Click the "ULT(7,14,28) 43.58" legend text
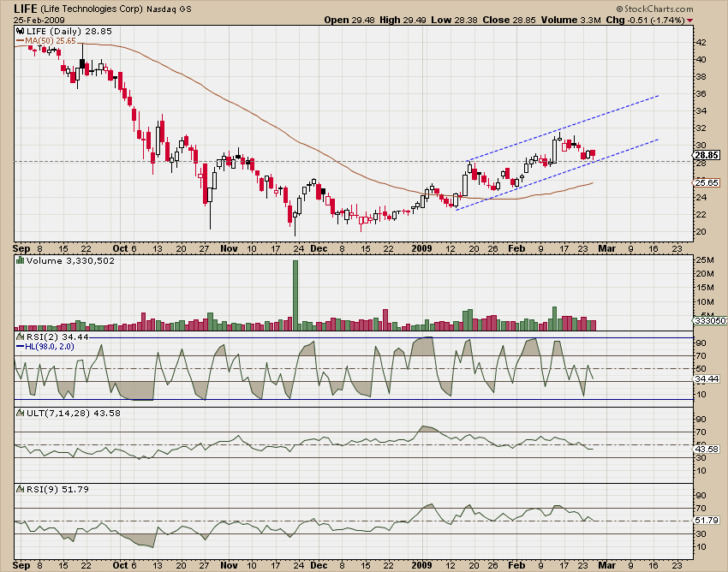The height and width of the screenshot is (572, 728). 74,413
